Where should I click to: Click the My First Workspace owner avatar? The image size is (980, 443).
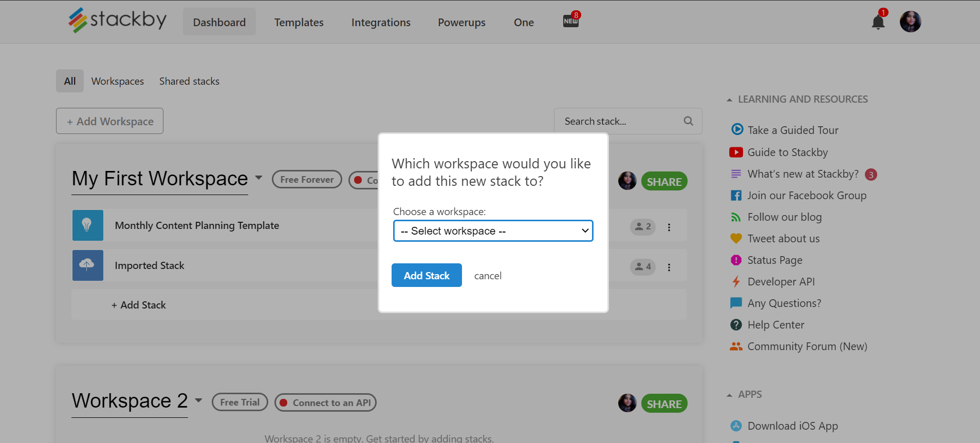[x=627, y=181]
